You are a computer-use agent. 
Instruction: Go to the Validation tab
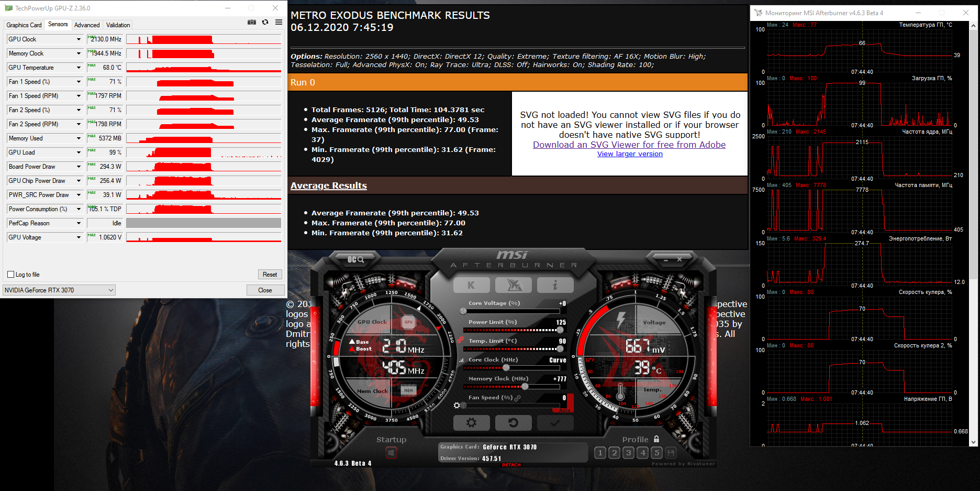[118, 25]
